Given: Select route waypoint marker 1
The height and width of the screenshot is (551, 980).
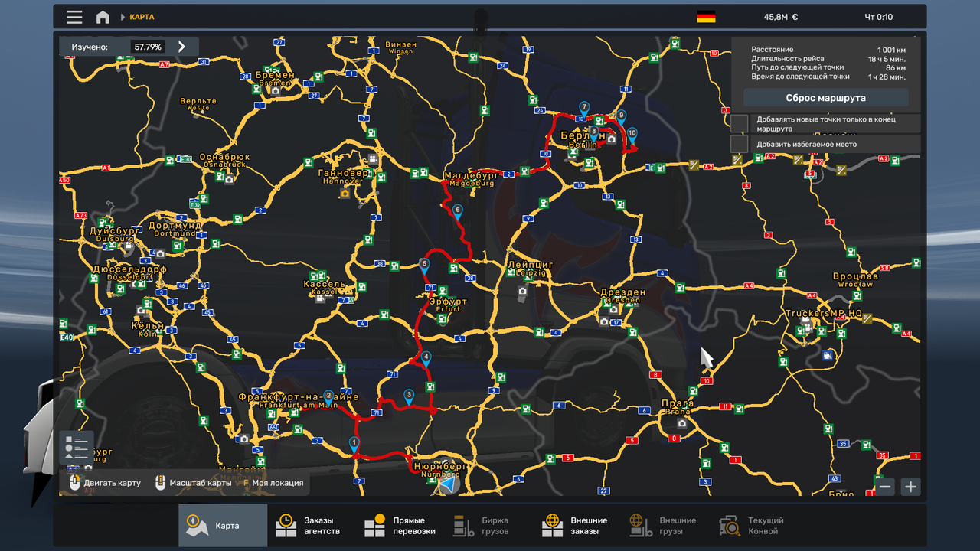Looking at the screenshot, I should click(354, 444).
